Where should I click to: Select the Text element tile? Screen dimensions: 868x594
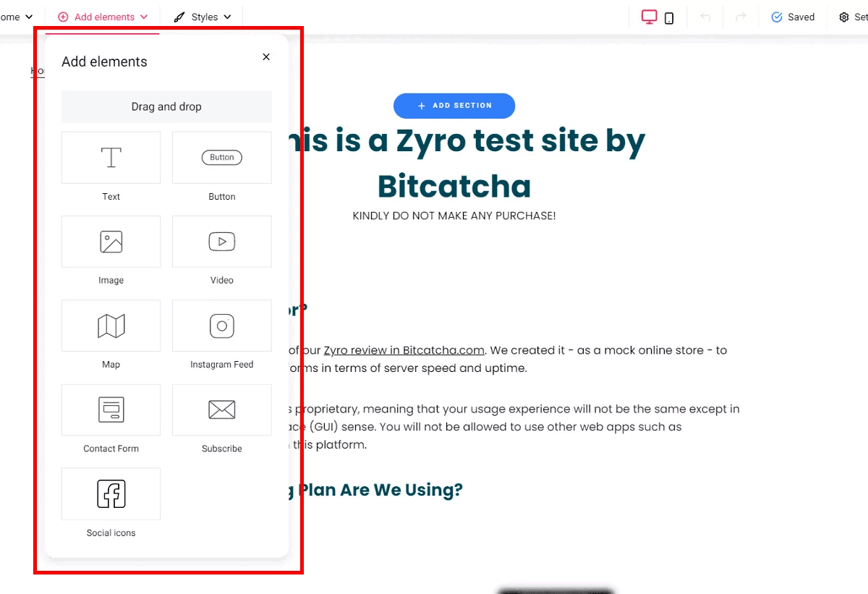[x=111, y=158]
